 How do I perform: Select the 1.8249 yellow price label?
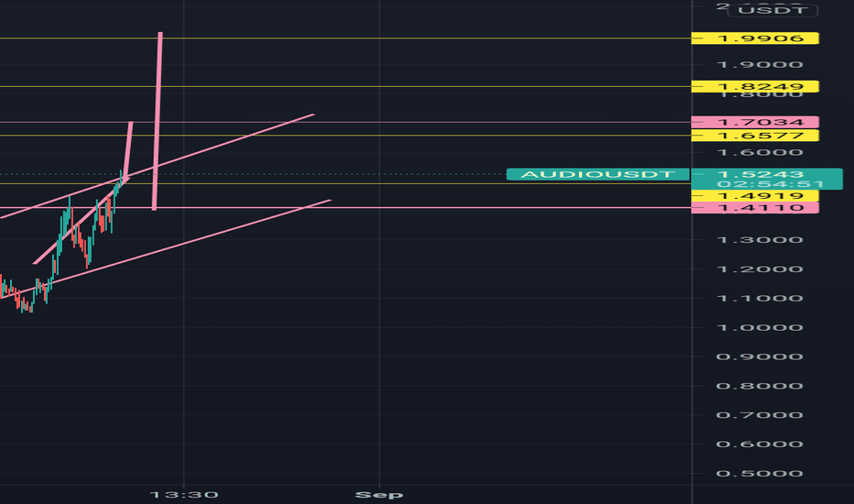tap(755, 87)
